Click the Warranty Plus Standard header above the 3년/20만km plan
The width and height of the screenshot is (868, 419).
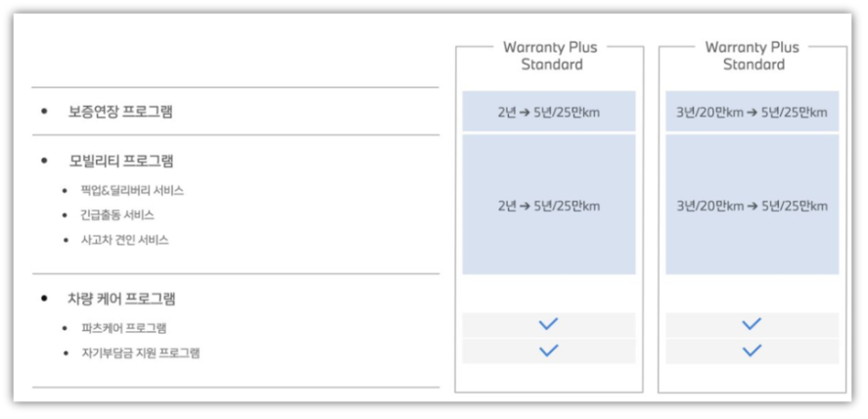coord(753,56)
